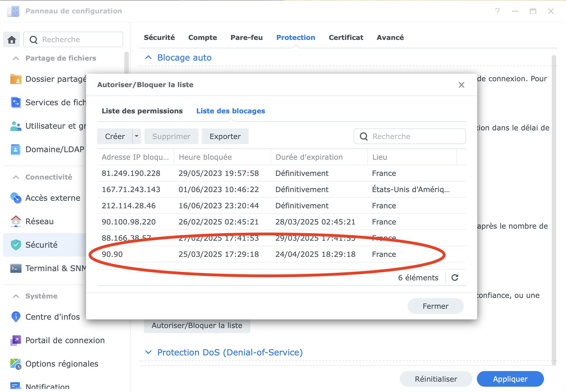
Task: Open Services de fichiers icon
Action: click(x=16, y=102)
